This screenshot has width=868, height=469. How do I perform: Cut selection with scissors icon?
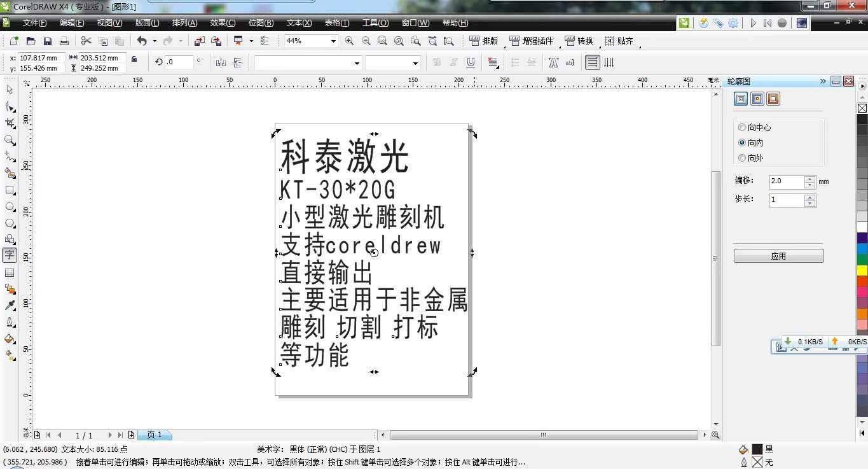pos(86,41)
